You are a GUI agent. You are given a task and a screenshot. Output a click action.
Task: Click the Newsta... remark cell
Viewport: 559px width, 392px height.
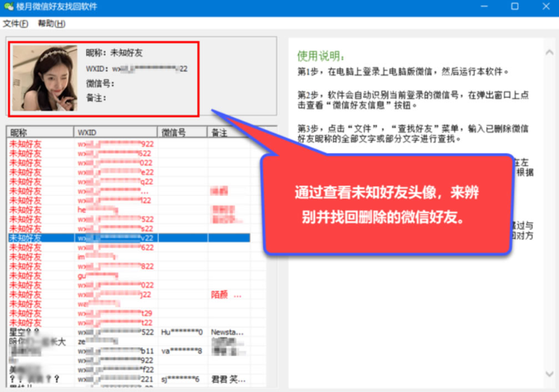(228, 332)
